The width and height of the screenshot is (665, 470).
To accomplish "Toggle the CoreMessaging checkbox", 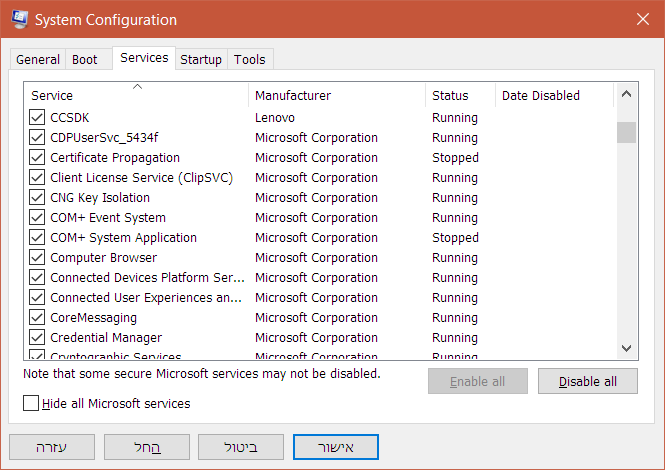I will (x=37, y=317).
